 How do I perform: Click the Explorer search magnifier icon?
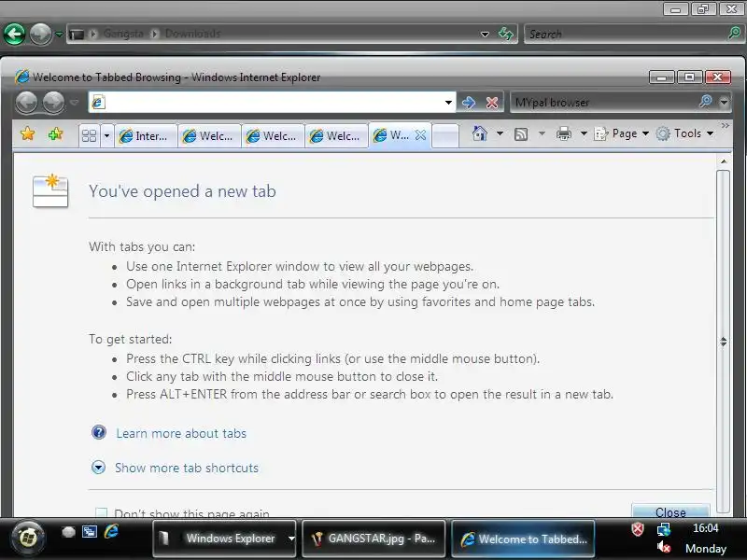pyautogui.click(x=735, y=33)
